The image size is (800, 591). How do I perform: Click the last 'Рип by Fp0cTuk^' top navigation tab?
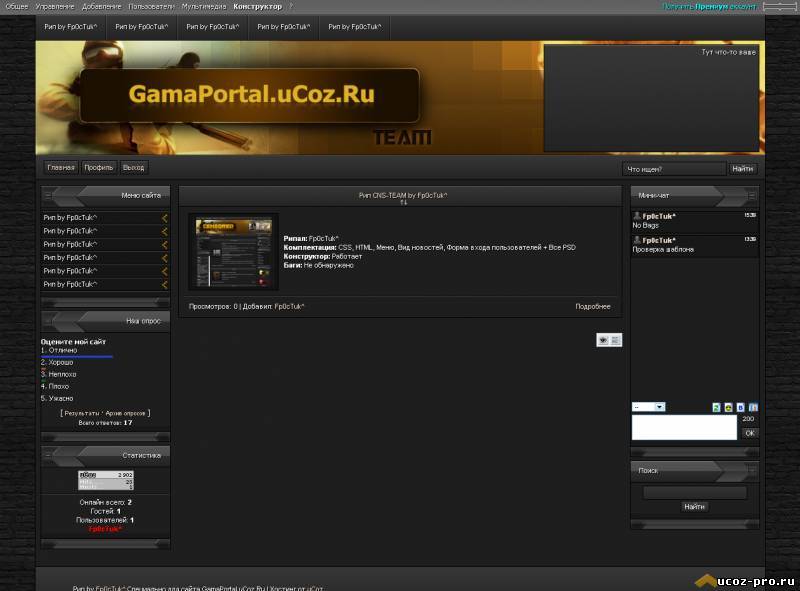tap(355, 27)
